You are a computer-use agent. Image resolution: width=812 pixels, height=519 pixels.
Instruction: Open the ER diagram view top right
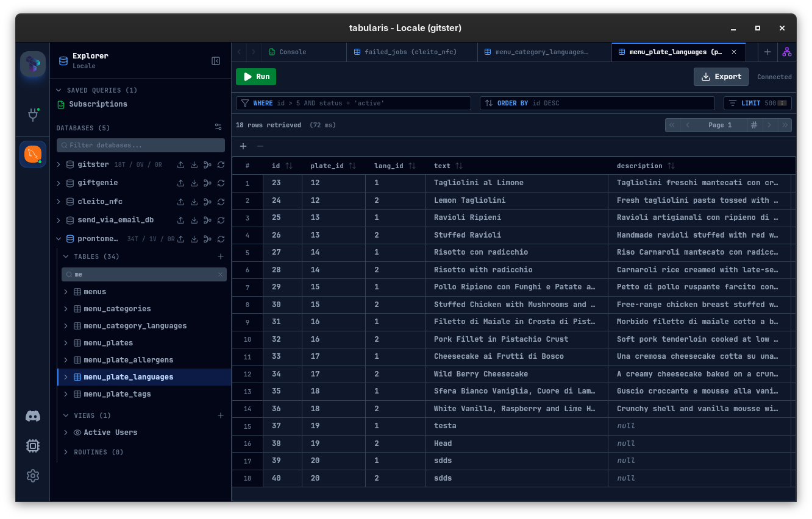click(786, 52)
